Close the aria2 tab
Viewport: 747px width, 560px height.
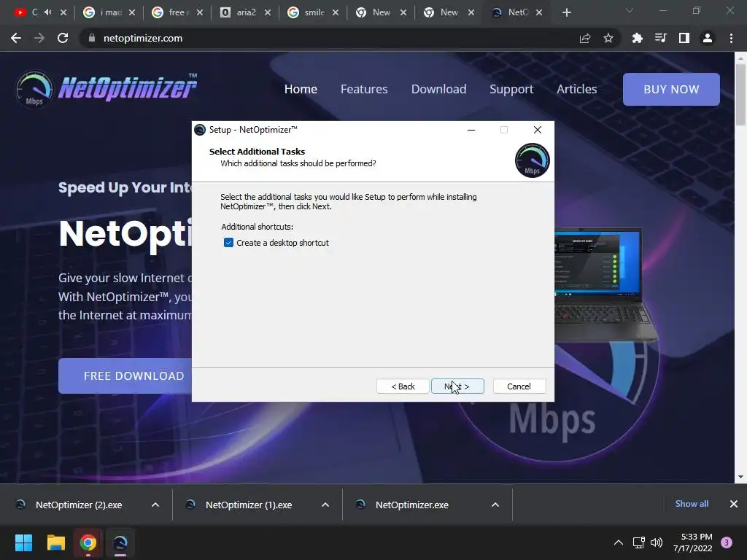click(x=268, y=12)
